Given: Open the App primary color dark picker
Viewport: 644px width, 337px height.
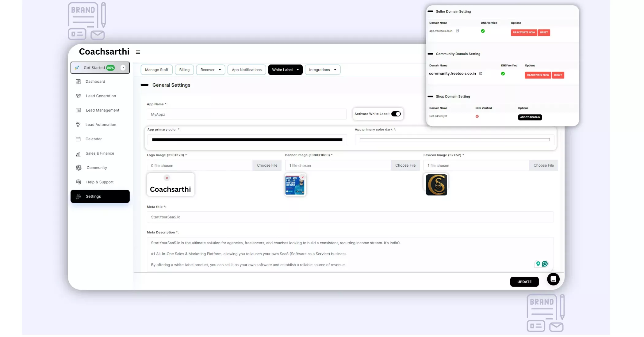Looking at the screenshot, I should pyautogui.click(x=454, y=140).
